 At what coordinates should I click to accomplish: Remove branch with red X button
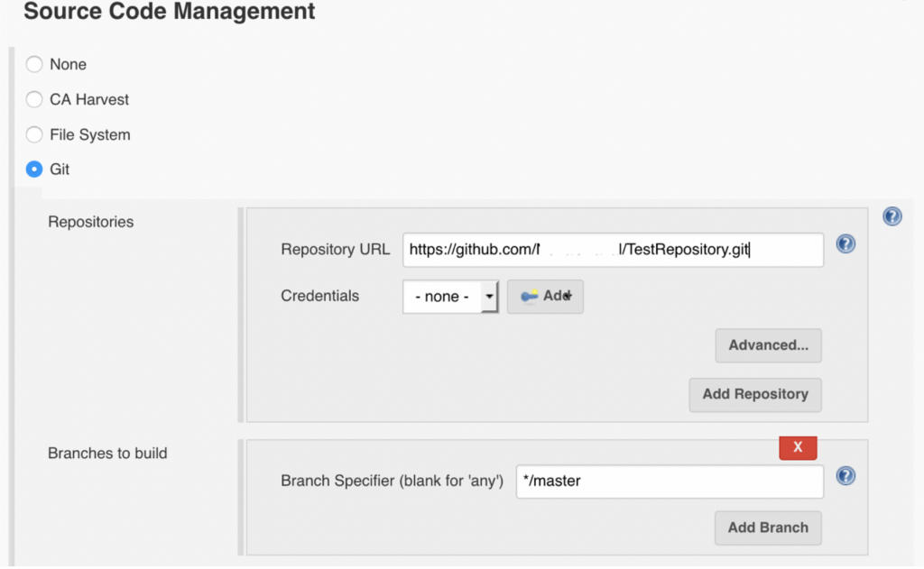[798, 447]
